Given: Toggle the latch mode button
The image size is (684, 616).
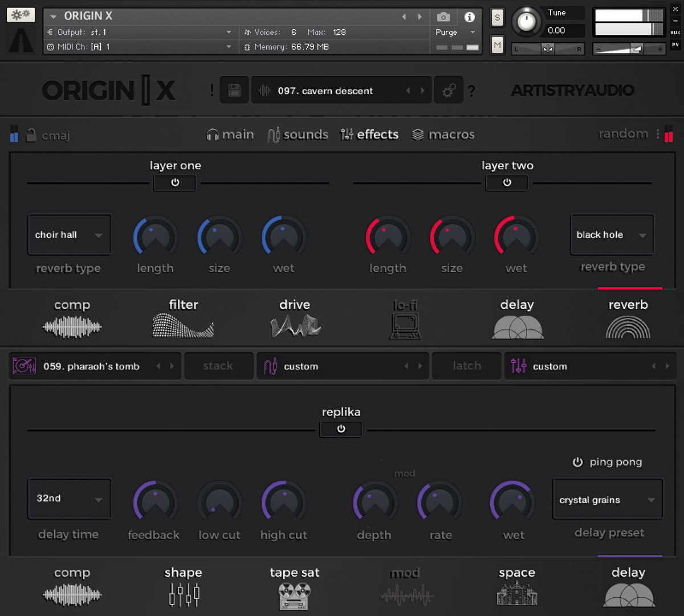Looking at the screenshot, I should [x=467, y=366].
